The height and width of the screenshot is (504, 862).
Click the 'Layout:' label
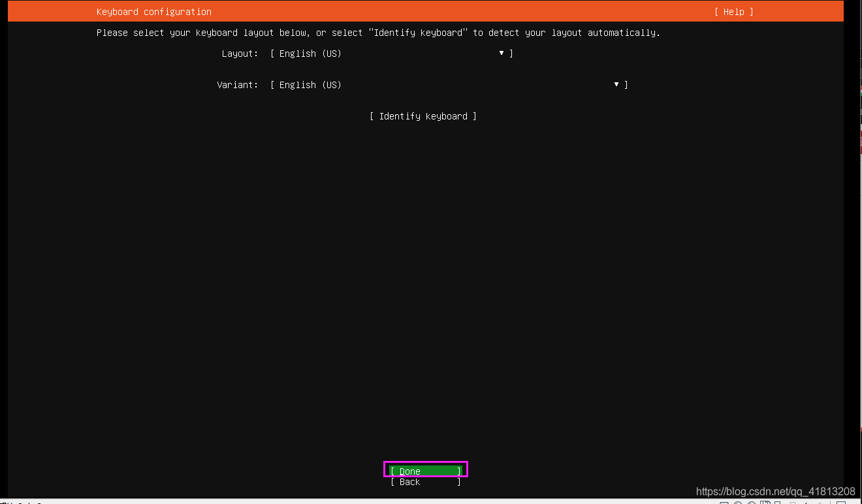coord(240,54)
